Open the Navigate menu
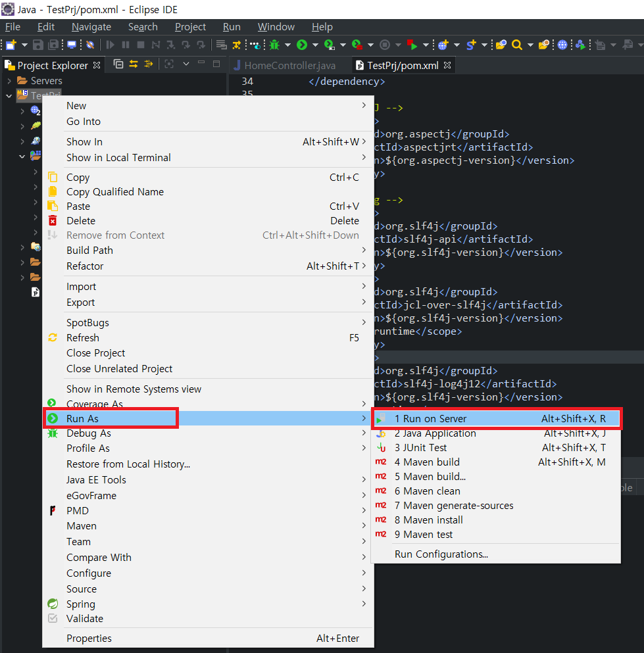The height and width of the screenshot is (653, 644). pyautogui.click(x=91, y=27)
